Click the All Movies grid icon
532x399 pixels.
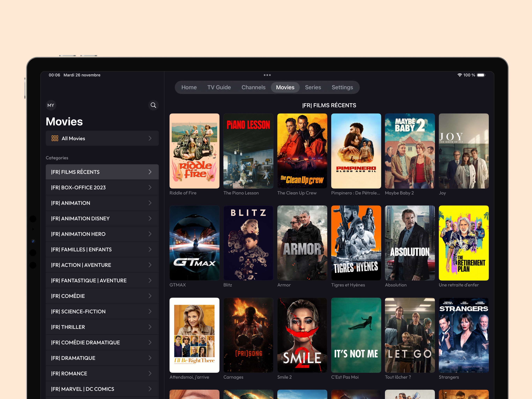click(x=55, y=138)
